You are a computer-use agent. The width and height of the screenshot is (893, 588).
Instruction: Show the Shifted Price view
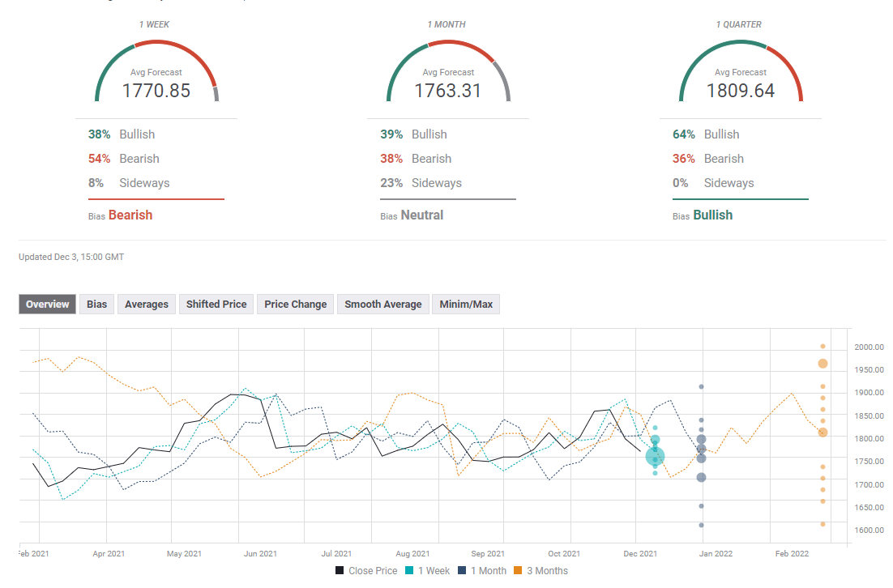(x=216, y=305)
